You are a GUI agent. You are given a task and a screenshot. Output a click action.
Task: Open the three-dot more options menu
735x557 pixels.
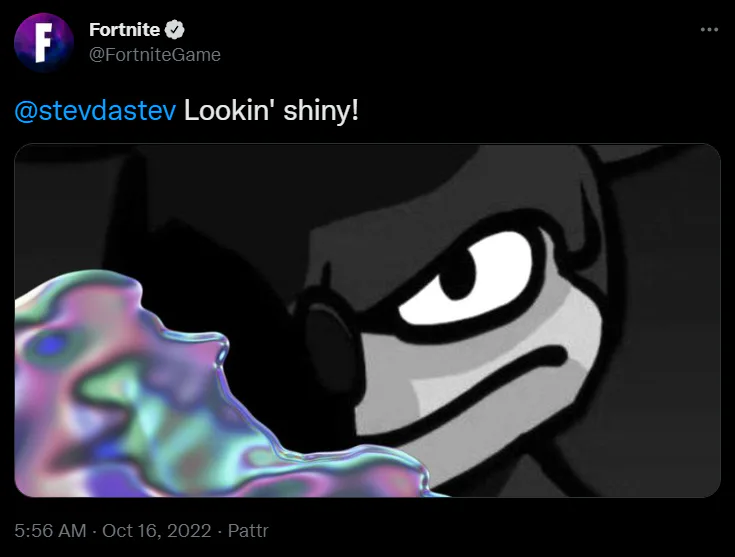point(709,30)
